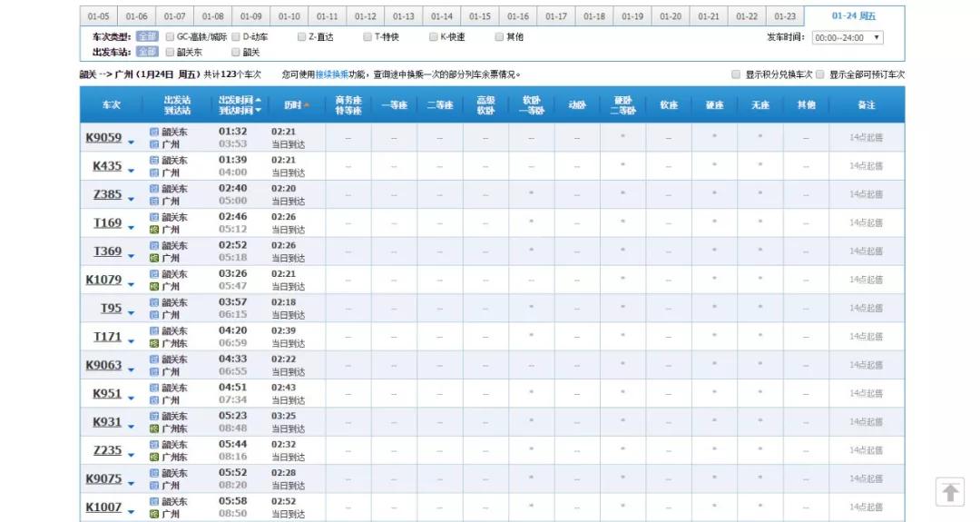The image size is (980, 522).
Task: Open the 发车时间 00:00--24:00 dropdown
Action: click(848, 37)
